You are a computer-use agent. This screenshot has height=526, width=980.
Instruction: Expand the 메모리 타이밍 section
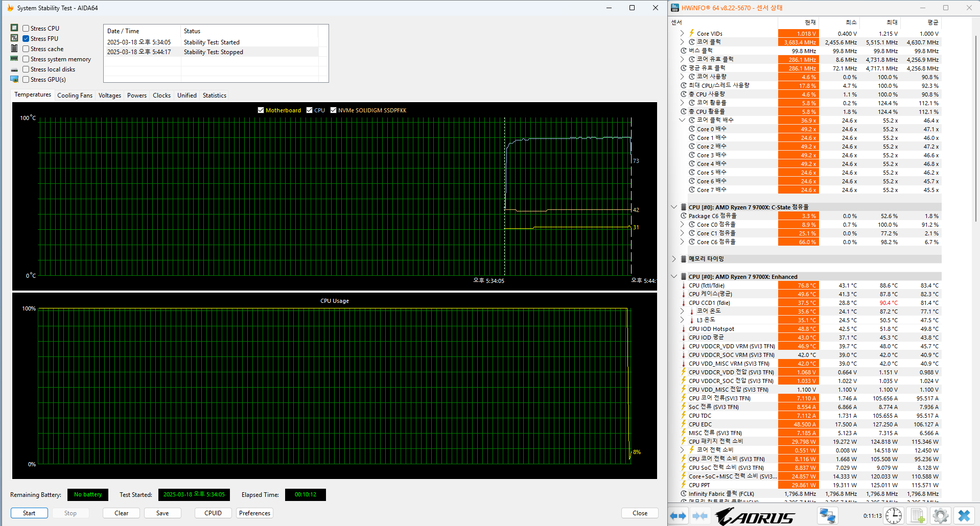[674, 259]
